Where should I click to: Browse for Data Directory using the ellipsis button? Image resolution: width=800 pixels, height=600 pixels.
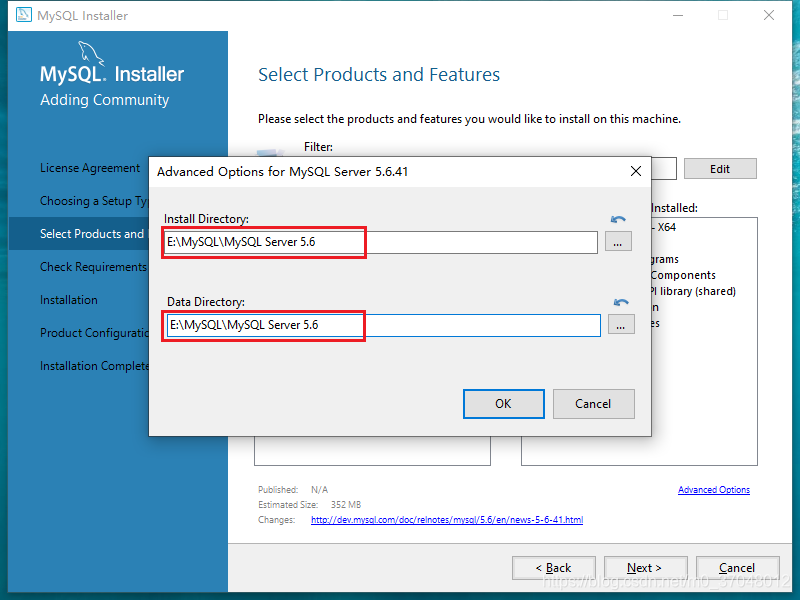pos(621,325)
